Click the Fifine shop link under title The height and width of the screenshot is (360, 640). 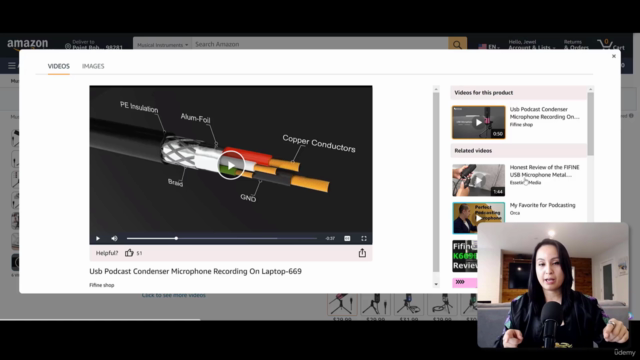pos(102,285)
